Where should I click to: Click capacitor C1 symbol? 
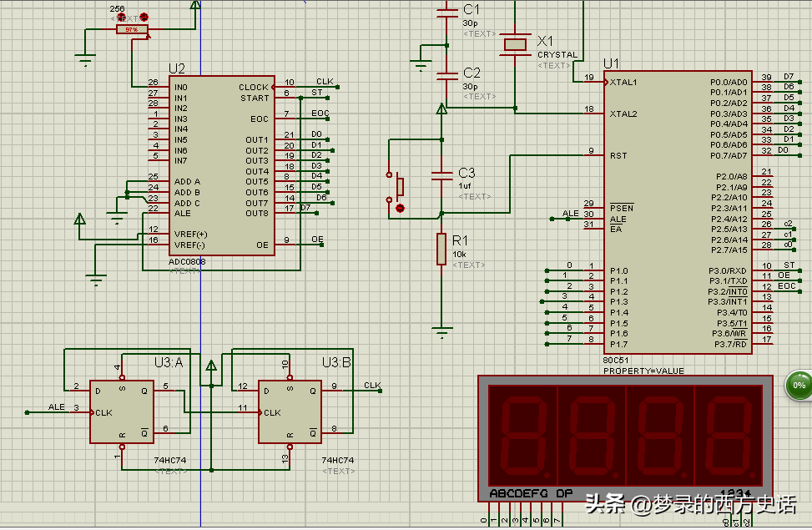447,11
